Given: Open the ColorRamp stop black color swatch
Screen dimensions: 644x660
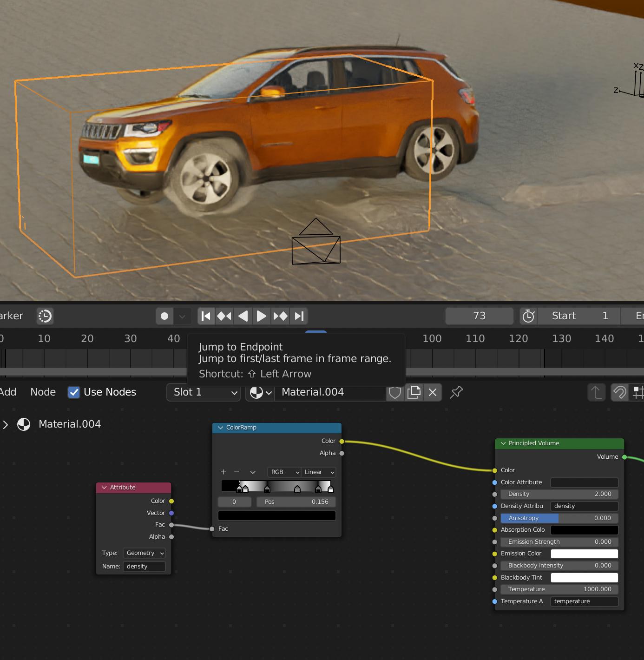Looking at the screenshot, I should point(277,515).
